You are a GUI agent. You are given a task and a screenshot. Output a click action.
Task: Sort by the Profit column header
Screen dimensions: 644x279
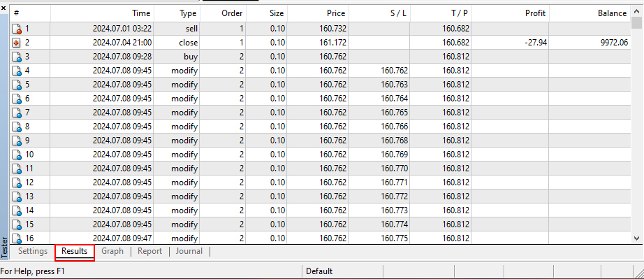coord(510,13)
